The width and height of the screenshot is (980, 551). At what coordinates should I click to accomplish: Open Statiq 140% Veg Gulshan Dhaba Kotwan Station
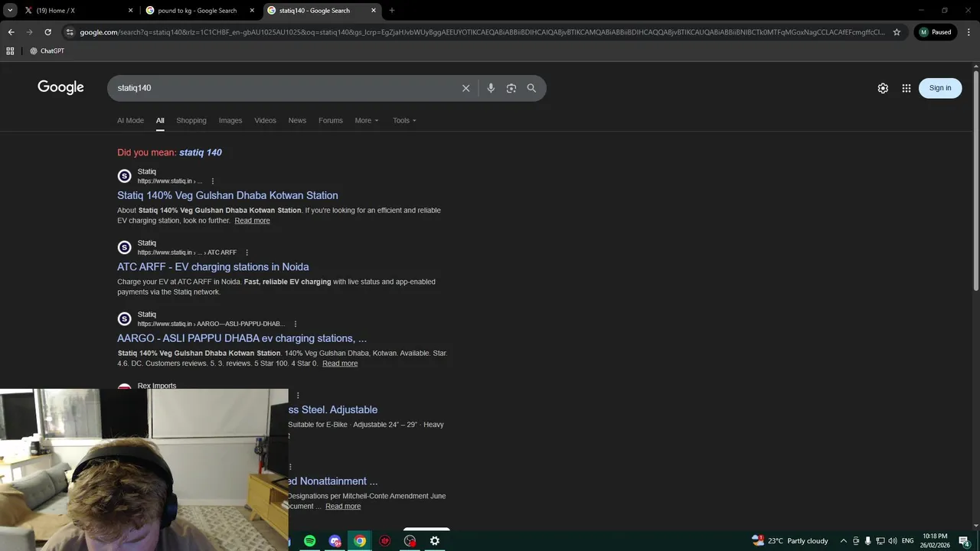point(227,195)
